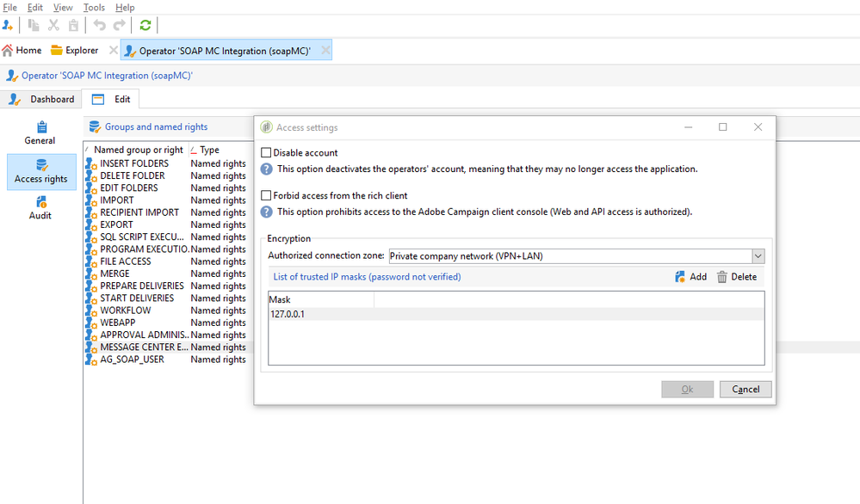
Task: Expand the Authorized connection zone dropdown
Action: [758, 256]
